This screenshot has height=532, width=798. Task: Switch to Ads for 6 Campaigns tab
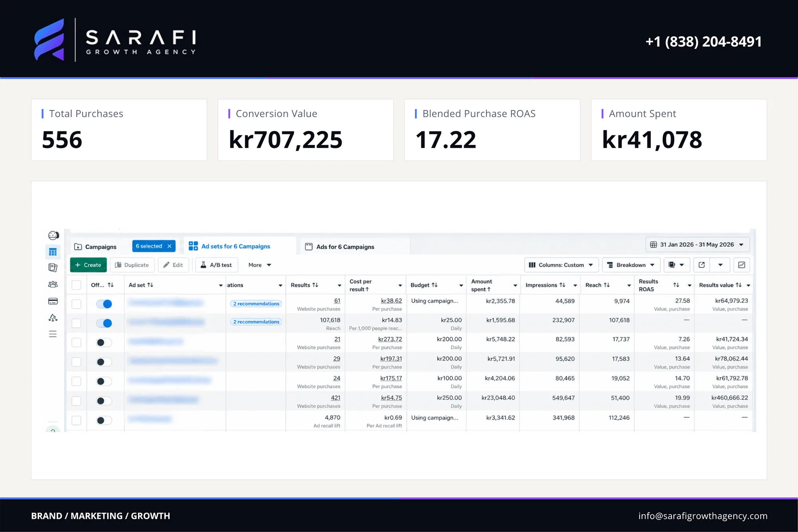click(x=340, y=247)
